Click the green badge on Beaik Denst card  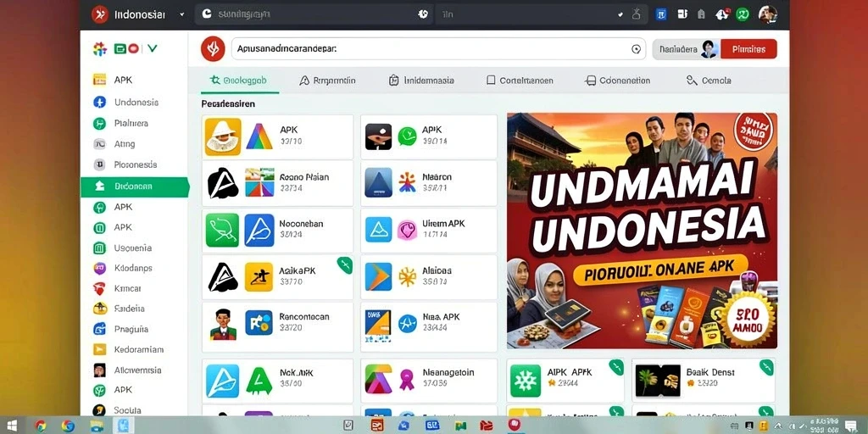tap(766, 367)
